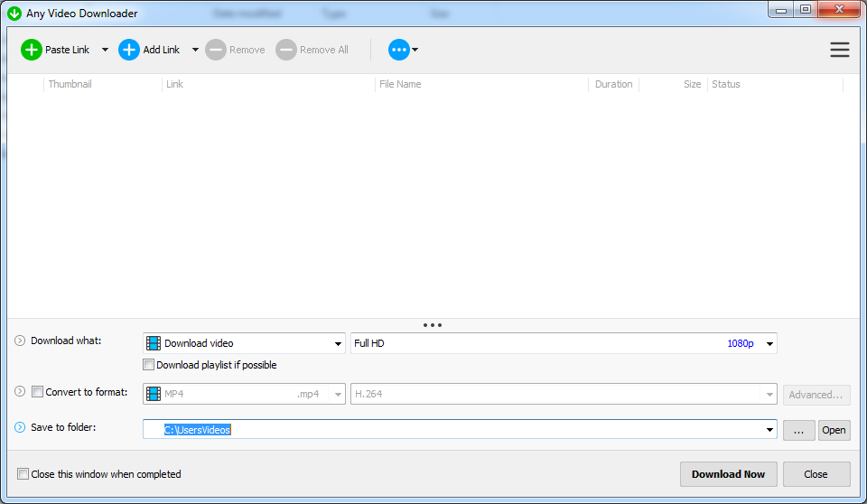Expand the more options dropdown arrow
This screenshot has height=504, width=867.
coord(415,50)
